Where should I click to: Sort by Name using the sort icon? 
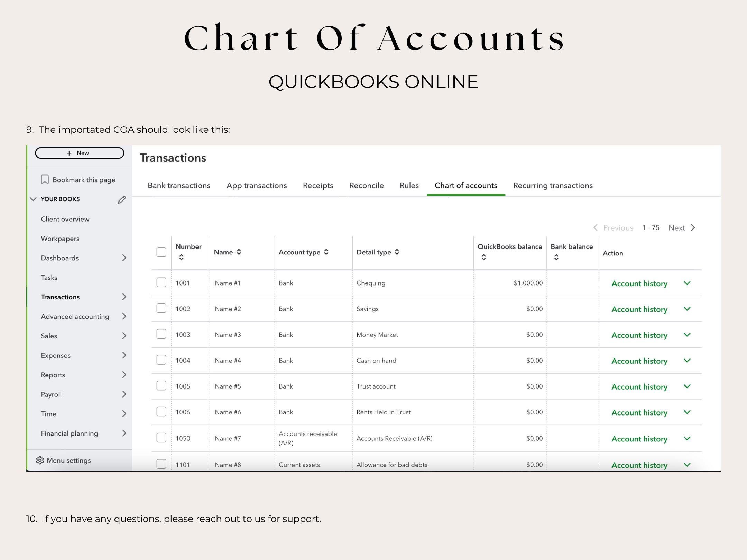click(239, 252)
